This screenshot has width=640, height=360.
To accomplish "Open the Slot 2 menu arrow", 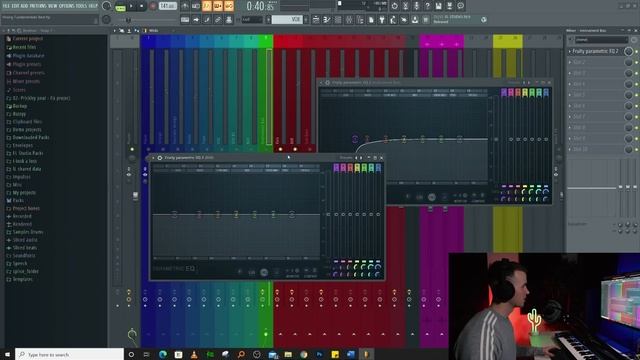I will 570,62.
